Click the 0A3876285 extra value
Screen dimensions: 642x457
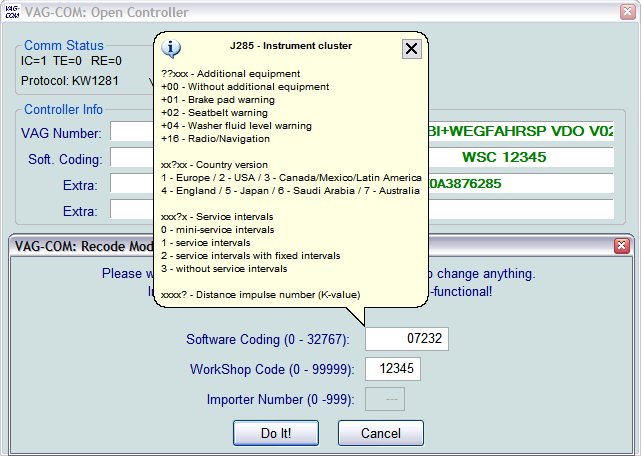click(x=465, y=183)
